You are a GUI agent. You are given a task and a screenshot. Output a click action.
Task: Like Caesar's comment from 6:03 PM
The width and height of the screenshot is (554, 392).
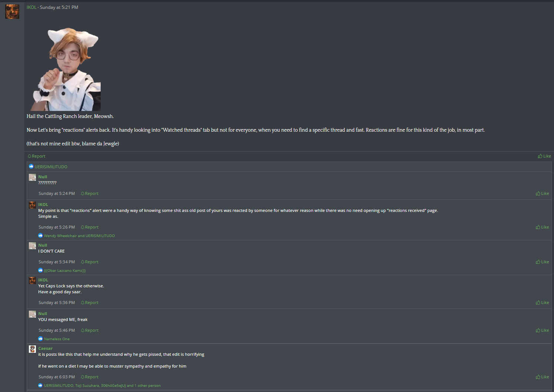coord(542,377)
